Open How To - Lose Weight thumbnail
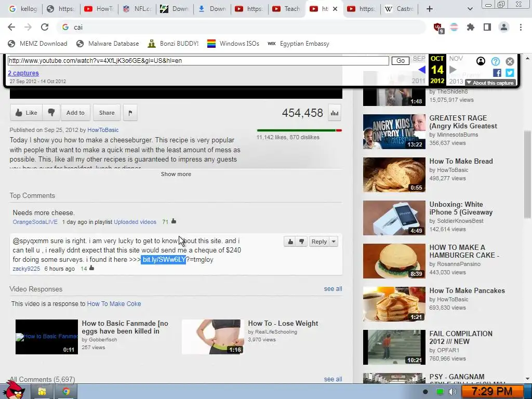This screenshot has height=399, width=532. 212,337
